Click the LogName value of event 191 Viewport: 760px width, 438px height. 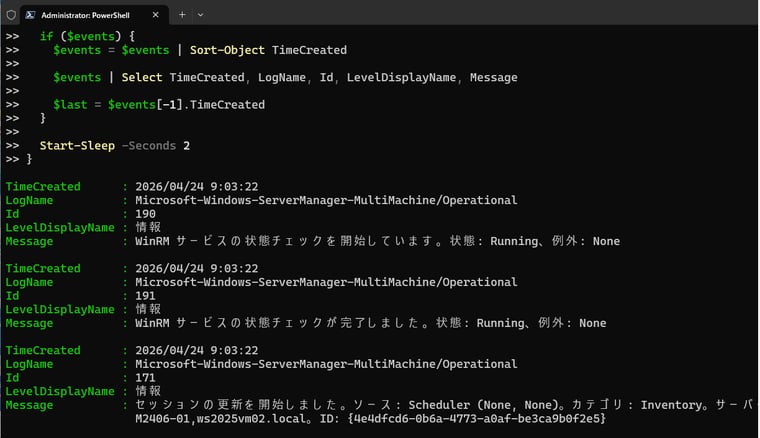326,282
